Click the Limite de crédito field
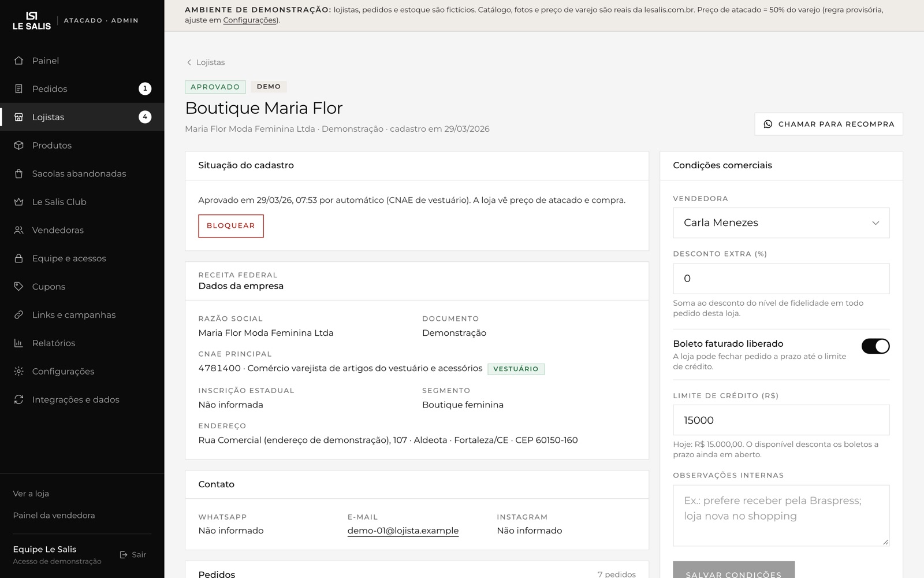This screenshot has height=578, width=924. click(x=781, y=420)
